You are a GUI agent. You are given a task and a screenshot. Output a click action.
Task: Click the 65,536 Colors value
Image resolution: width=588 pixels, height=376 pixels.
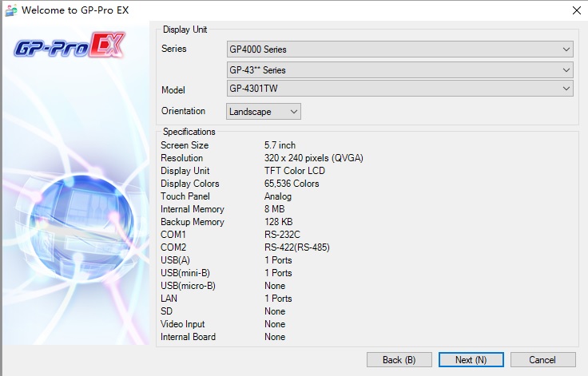(x=292, y=184)
